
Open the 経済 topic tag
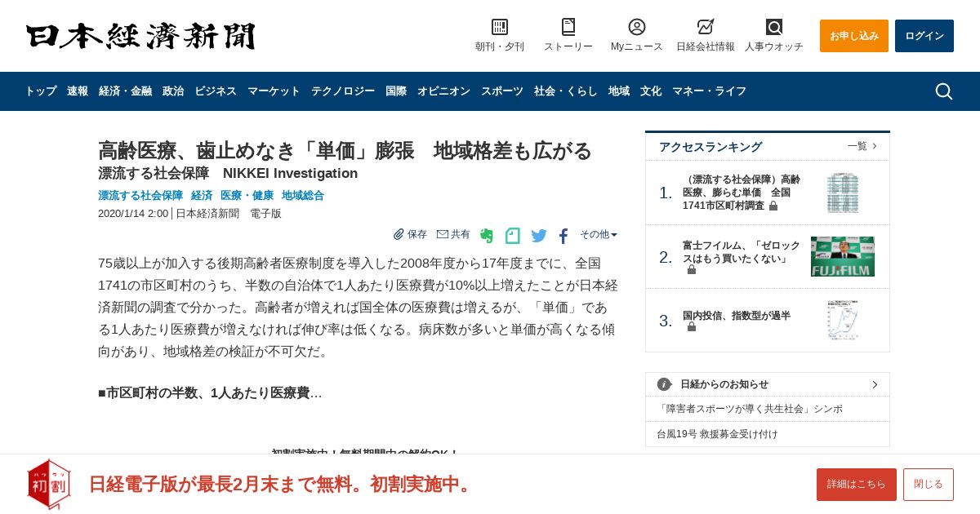(x=202, y=196)
